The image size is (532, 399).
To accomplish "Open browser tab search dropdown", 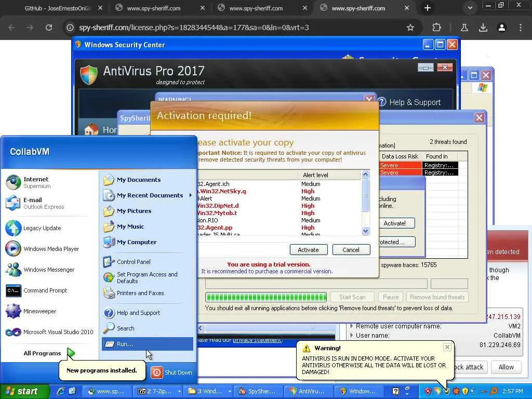I will coord(470,8).
